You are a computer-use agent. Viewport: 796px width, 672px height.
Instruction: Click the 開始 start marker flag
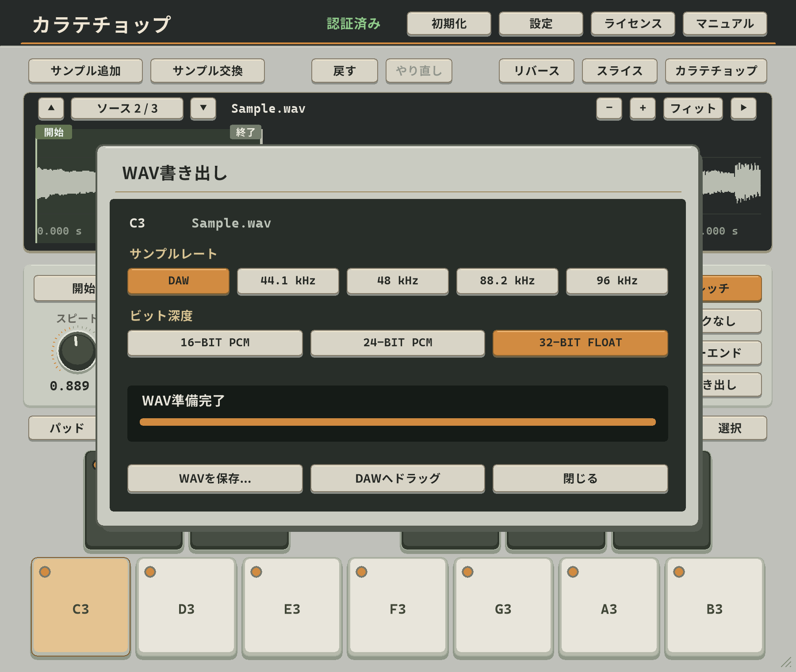tap(54, 132)
